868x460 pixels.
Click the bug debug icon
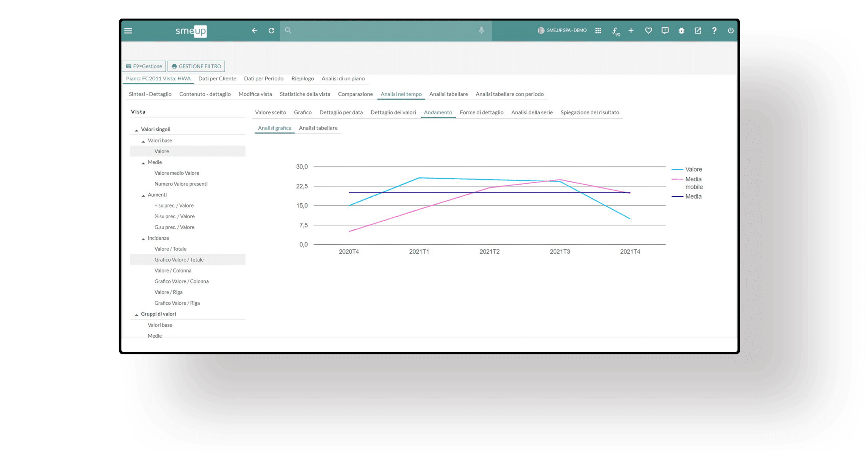(x=681, y=31)
